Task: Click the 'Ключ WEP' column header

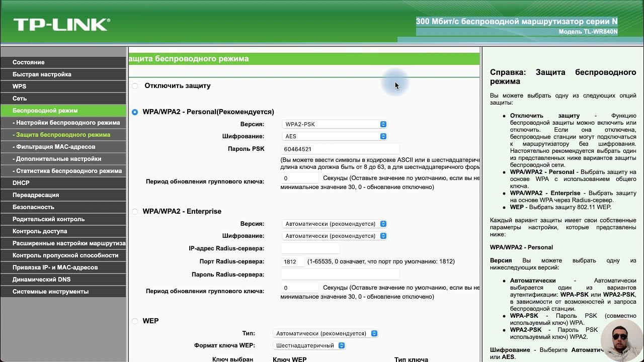Action: click(289, 359)
